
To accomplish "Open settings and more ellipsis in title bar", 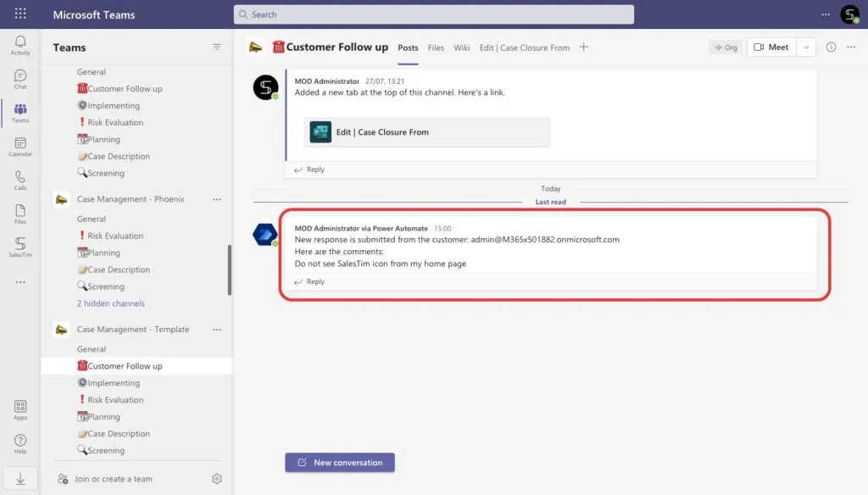I will tap(826, 14).
